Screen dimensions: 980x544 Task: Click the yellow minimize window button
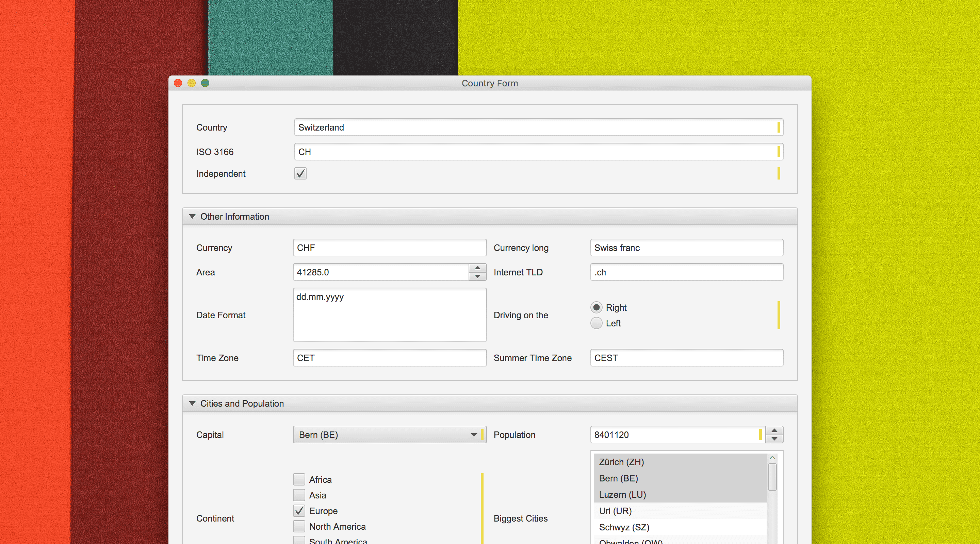(x=191, y=83)
